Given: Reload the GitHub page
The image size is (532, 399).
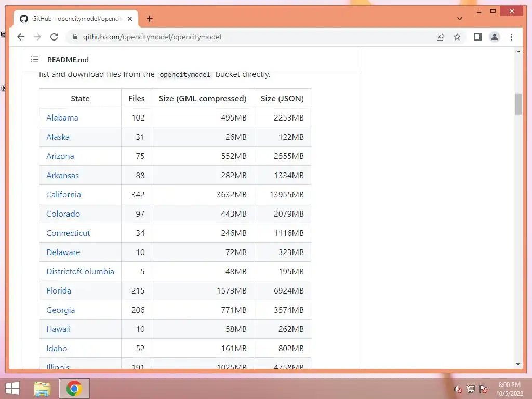Looking at the screenshot, I should pyautogui.click(x=54, y=37).
